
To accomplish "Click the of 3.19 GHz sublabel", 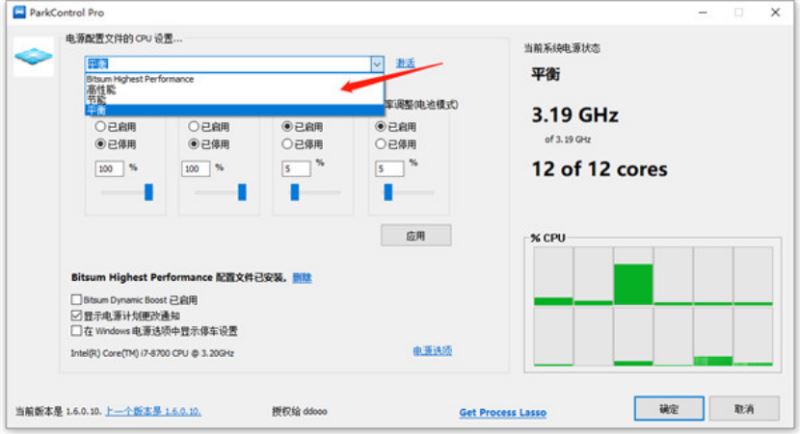I will pyautogui.click(x=568, y=139).
